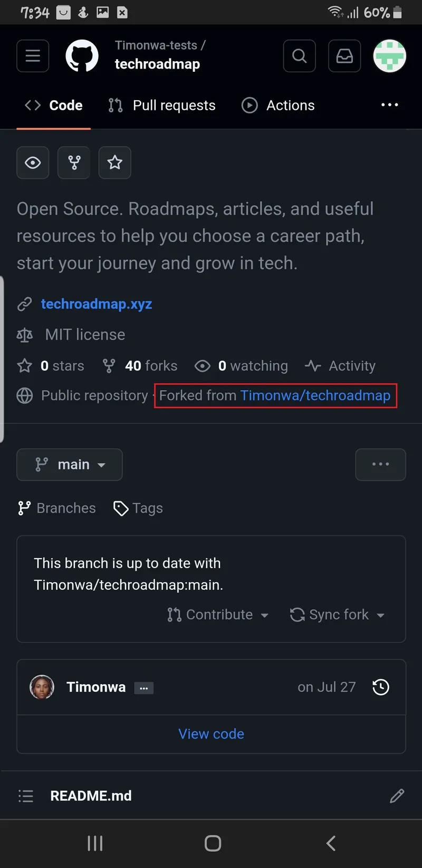Expand the more tabs ellipsis menu

coord(389,105)
